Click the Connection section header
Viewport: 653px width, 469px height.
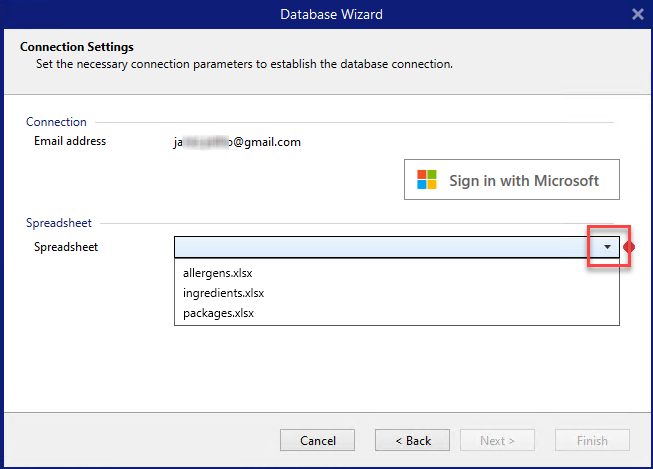tap(56, 122)
